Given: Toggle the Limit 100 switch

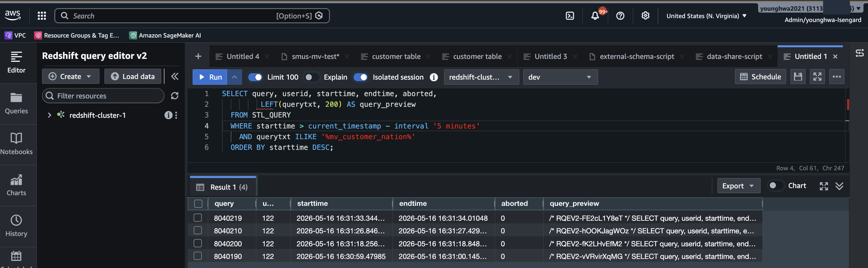Looking at the screenshot, I should 255,77.
